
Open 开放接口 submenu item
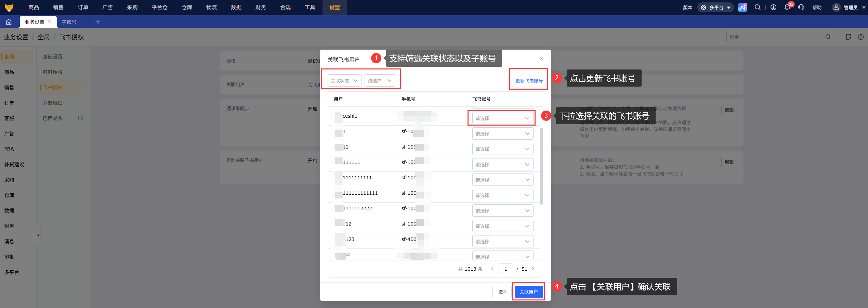53,103
